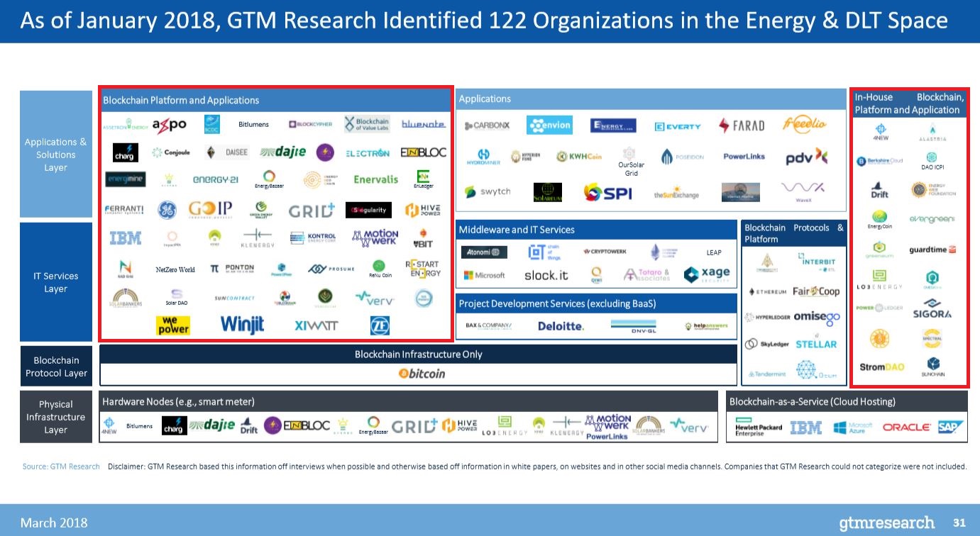This screenshot has width=980, height=536.
Task: Select the Blockcypher logo
Action: [310, 124]
